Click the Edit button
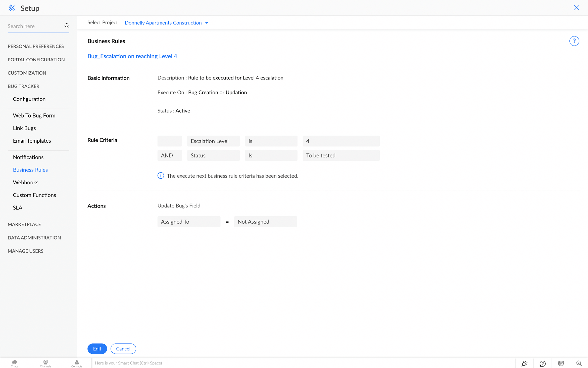Image resolution: width=588 pixels, height=368 pixels. (97, 348)
